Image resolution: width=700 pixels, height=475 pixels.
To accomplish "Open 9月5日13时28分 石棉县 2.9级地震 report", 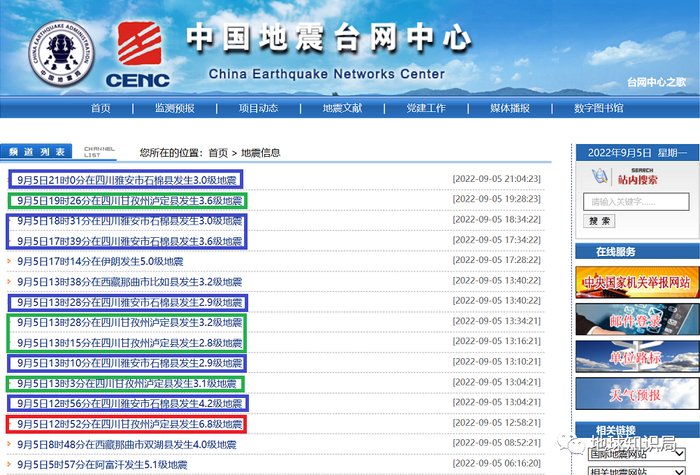I will pos(129,303).
